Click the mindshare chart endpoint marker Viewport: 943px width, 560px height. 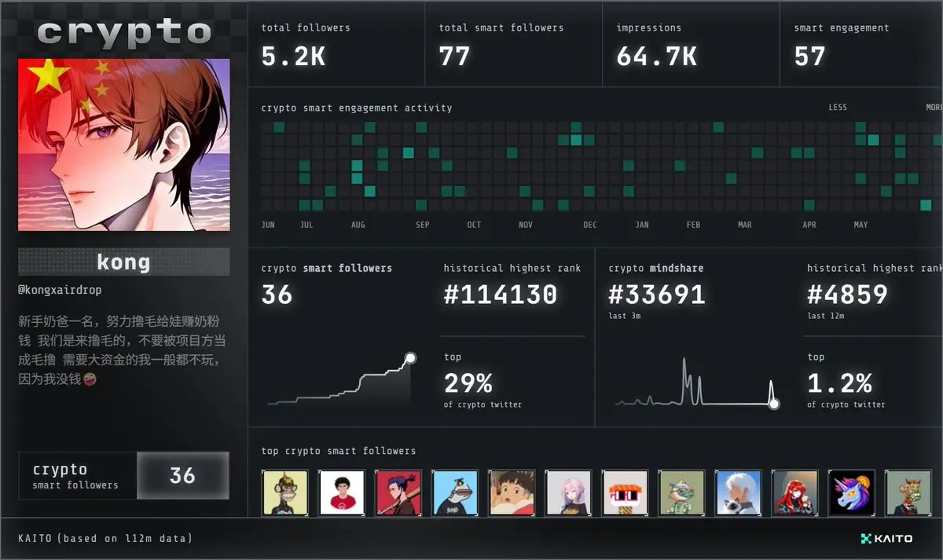[774, 404]
